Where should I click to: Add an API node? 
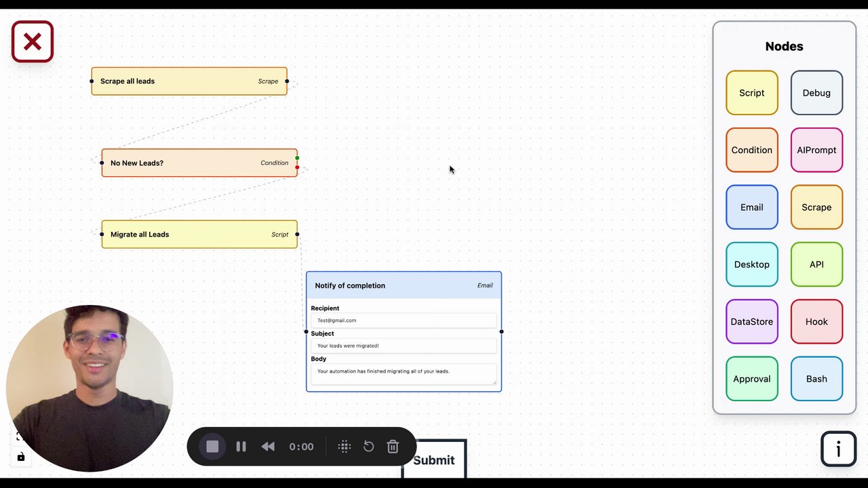816,264
